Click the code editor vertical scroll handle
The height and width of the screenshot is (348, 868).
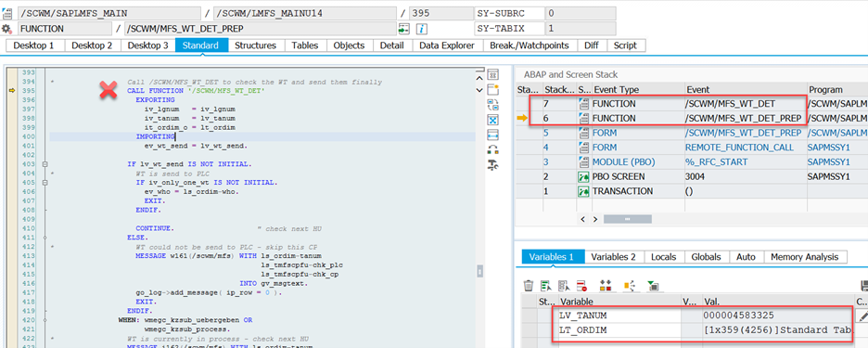[x=480, y=271]
